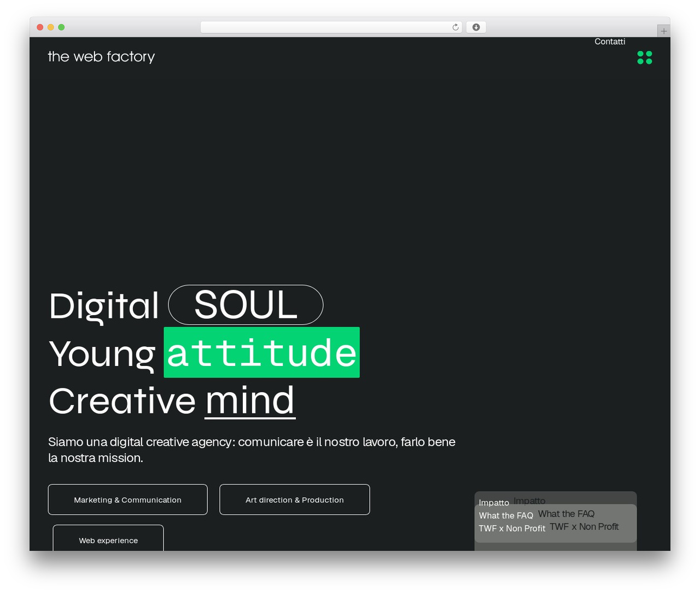Click the underlined 'mind' word
Image resolution: width=700 pixels, height=593 pixels.
tap(250, 401)
